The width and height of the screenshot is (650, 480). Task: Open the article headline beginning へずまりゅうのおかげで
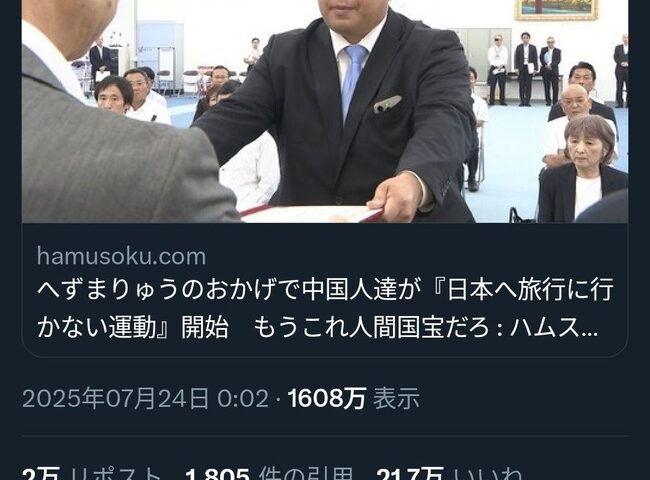click(x=325, y=308)
